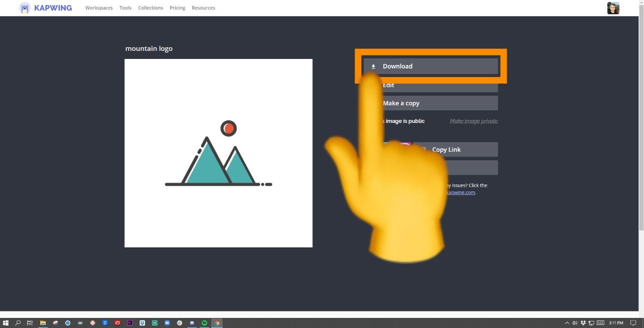Open Windows taskbar search

[18, 323]
